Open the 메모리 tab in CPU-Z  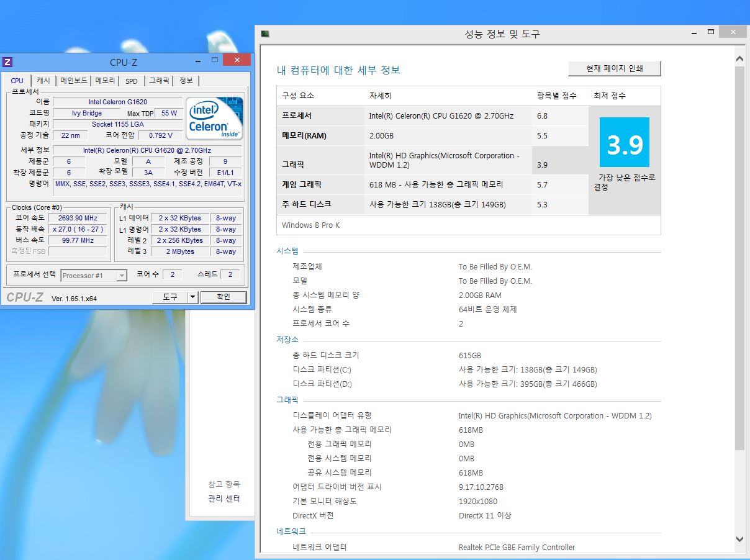(105, 81)
